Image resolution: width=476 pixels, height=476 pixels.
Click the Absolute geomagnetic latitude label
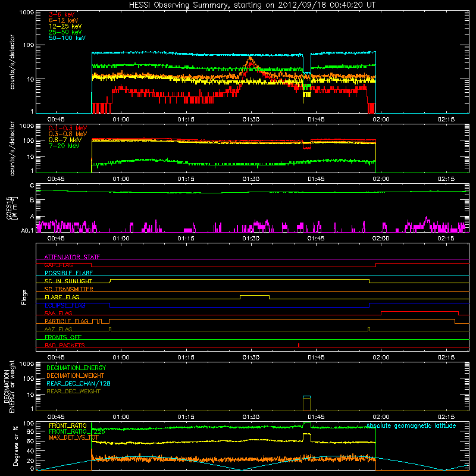click(411, 426)
